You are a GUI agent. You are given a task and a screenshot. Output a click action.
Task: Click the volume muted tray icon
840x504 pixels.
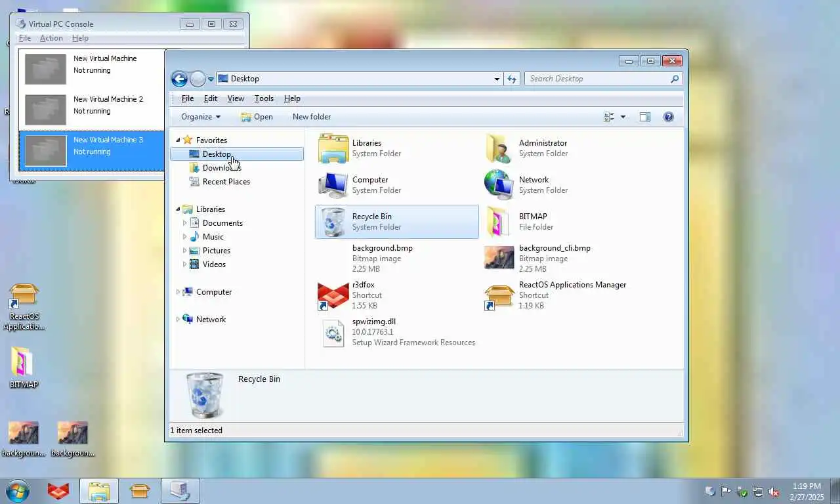pos(774,492)
